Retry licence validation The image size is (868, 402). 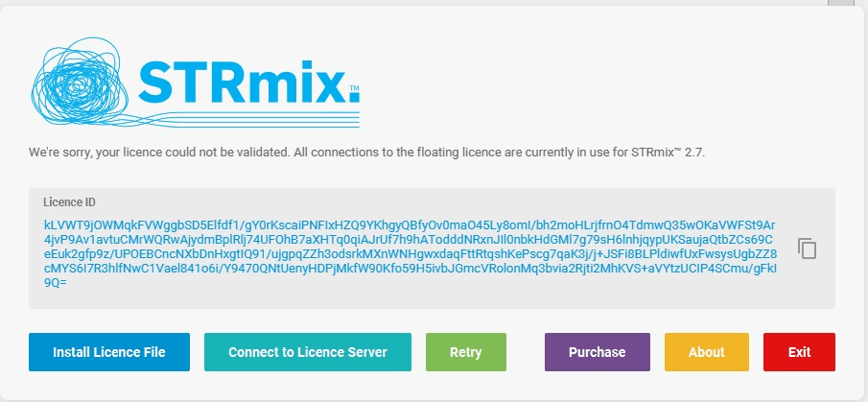pyautogui.click(x=465, y=352)
